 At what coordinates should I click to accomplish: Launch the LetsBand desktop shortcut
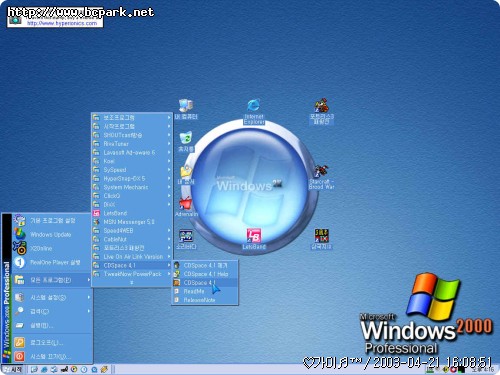coord(254,239)
